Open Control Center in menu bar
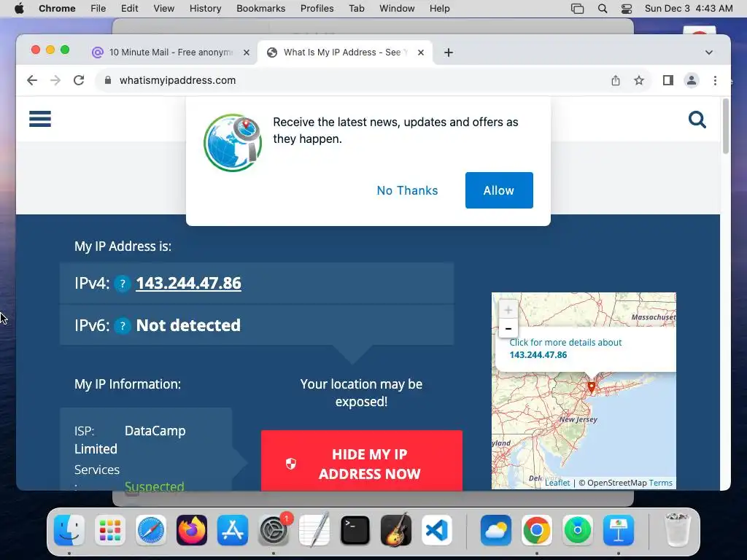 (627, 9)
